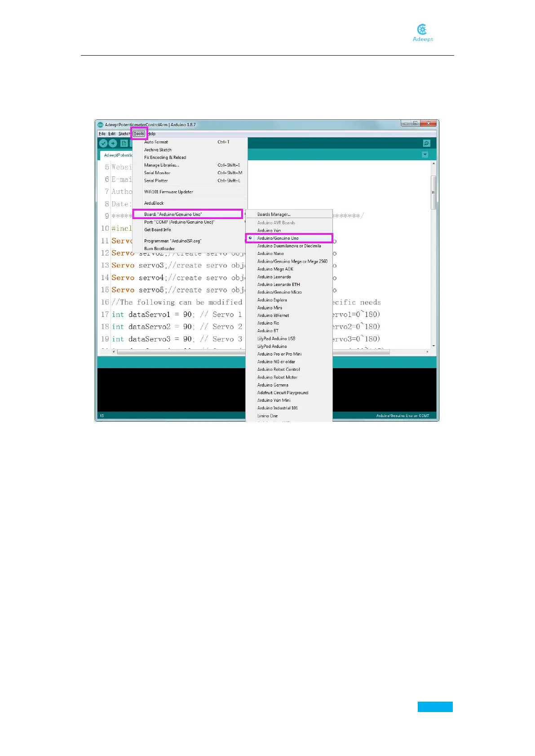Select Get Board Info
Viewport: 535px width, 756px height.
190,230
